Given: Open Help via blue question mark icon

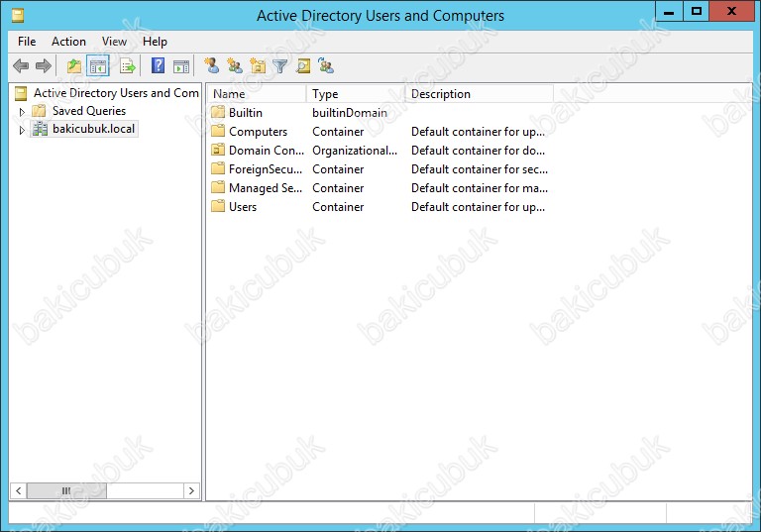Looking at the screenshot, I should tap(158, 65).
